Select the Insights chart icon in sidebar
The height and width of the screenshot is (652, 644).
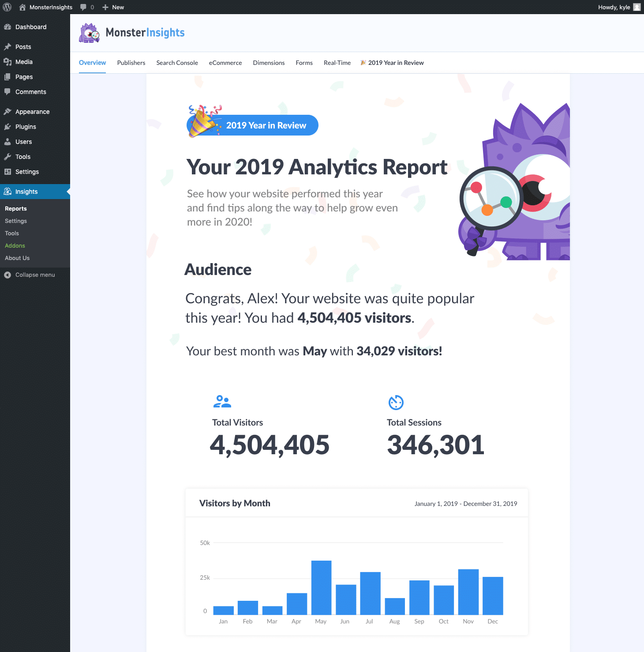[7, 191]
